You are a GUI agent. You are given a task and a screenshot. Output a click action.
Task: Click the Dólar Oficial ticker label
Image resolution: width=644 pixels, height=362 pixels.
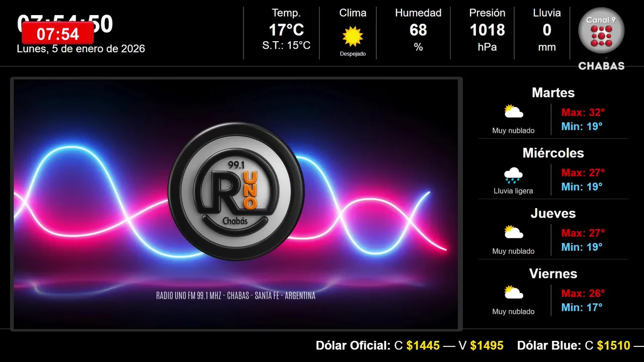[x=353, y=345]
